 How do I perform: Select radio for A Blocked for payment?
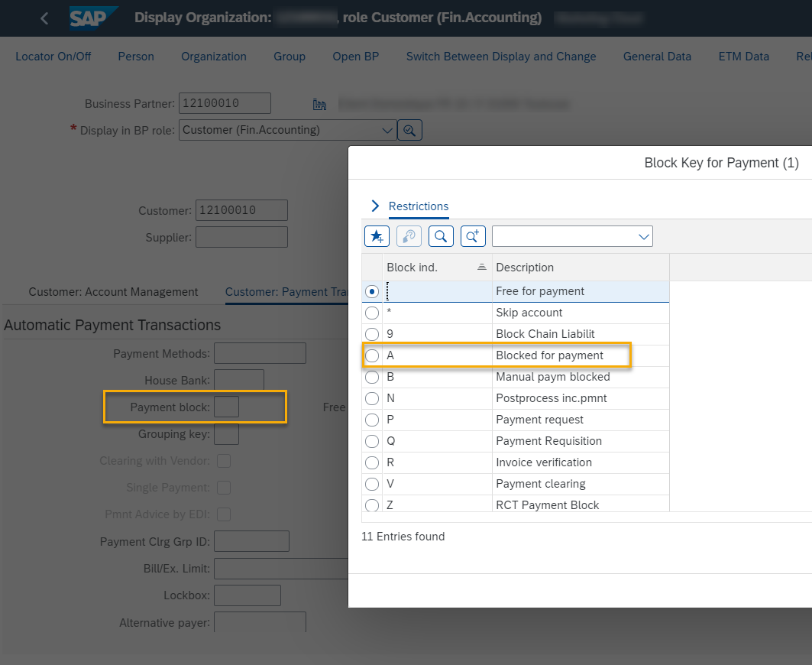pyautogui.click(x=372, y=355)
